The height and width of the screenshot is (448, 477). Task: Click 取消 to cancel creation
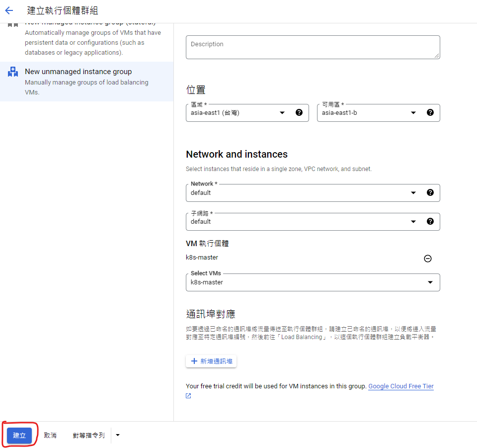50,435
